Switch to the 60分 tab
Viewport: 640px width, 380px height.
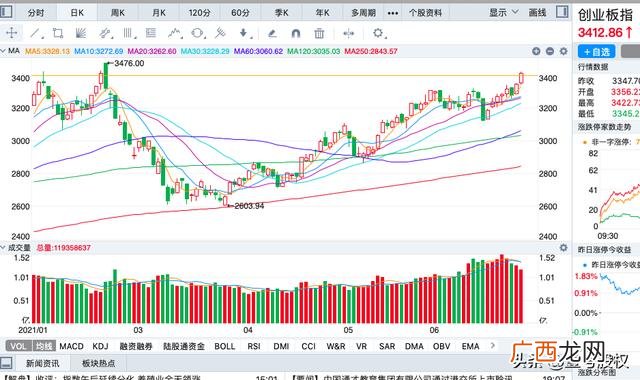click(240, 13)
